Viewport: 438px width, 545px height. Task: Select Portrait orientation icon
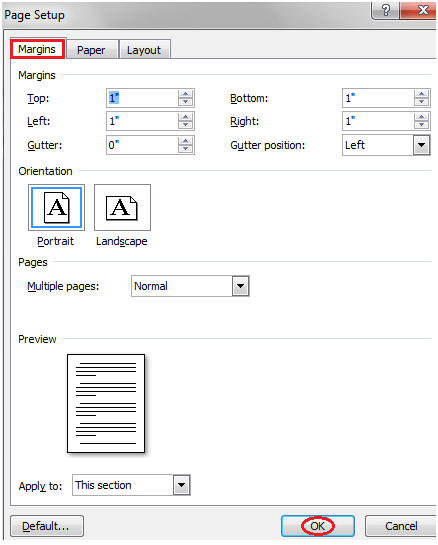click(56, 208)
